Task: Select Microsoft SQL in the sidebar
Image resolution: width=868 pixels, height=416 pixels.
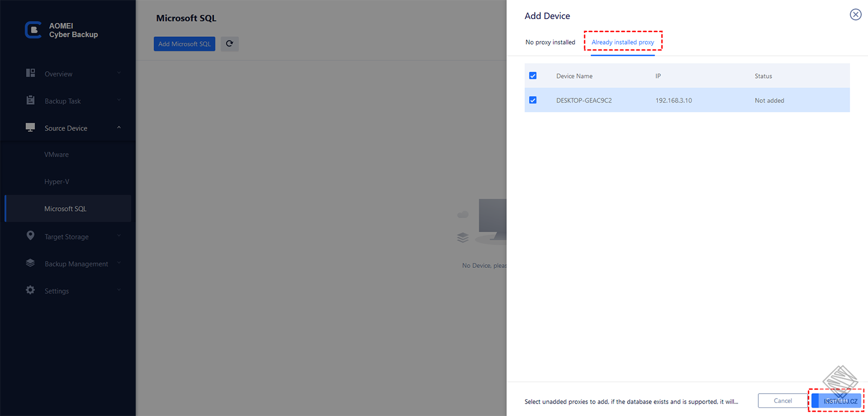Action: point(68,209)
